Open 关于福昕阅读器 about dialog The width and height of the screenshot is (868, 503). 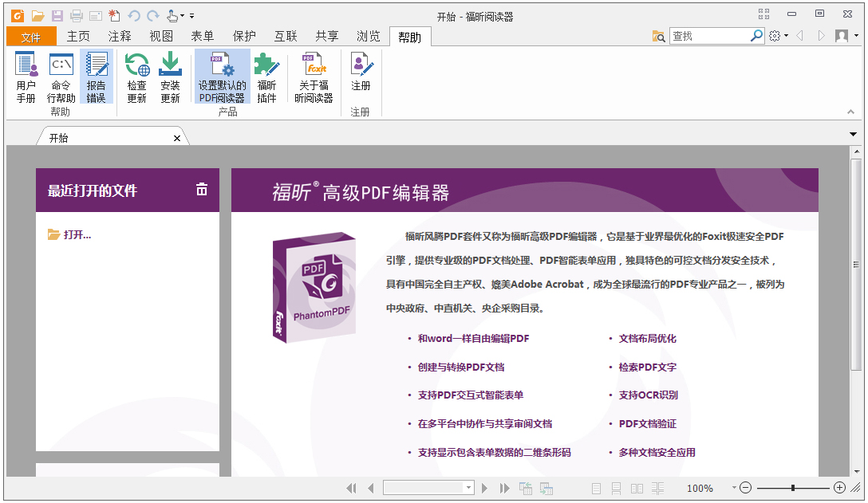point(314,77)
